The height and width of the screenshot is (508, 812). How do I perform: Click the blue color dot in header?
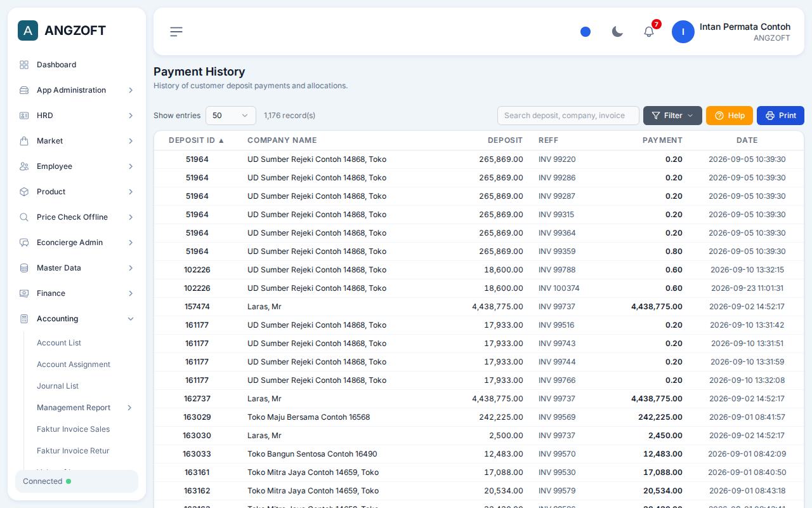pos(586,32)
